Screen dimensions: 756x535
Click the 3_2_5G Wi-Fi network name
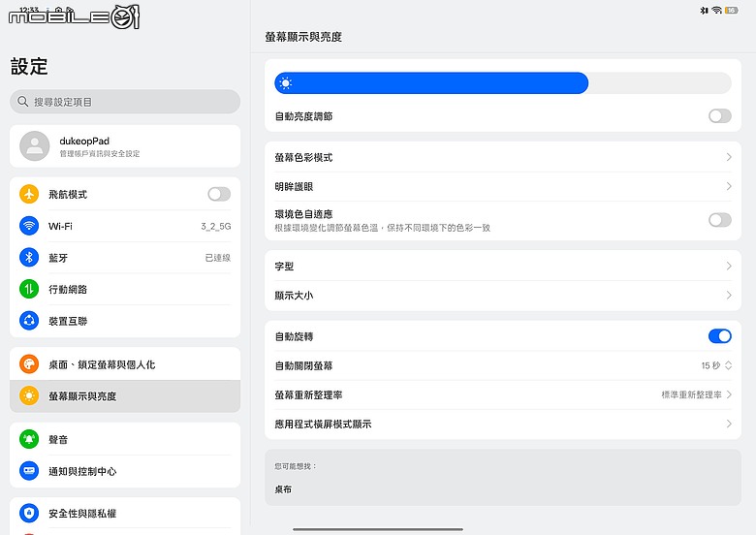(x=215, y=226)
